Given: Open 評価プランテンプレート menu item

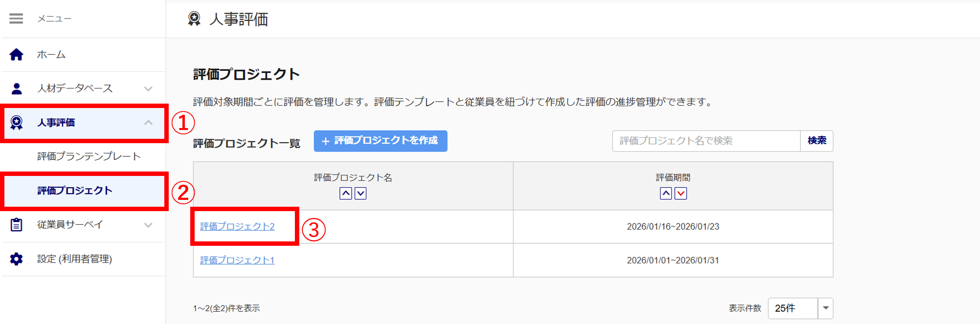Looking at the screenshot, I should tap(89, 156).
